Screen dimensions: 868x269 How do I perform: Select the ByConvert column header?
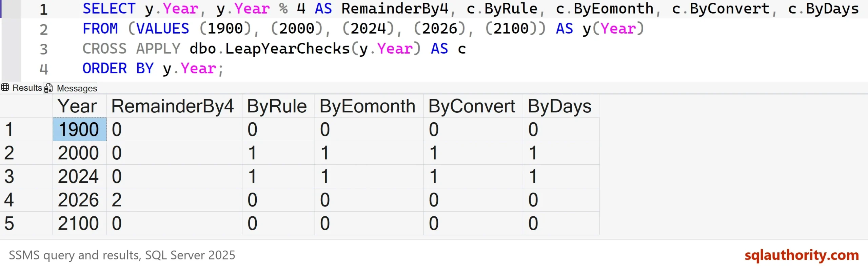(473, 106)
